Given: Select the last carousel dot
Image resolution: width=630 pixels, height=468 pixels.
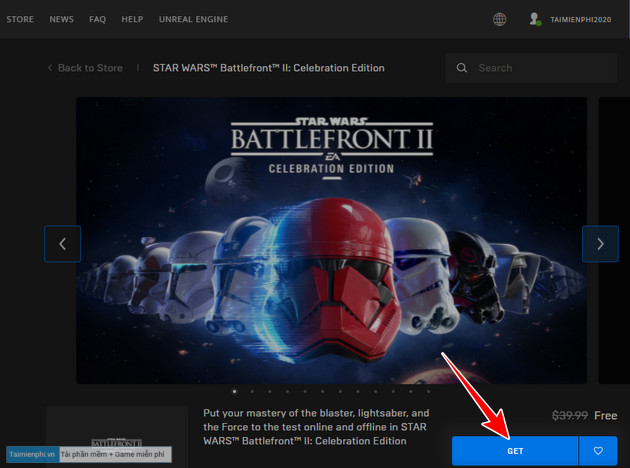Looking at the screenshot, I should 428,391.
